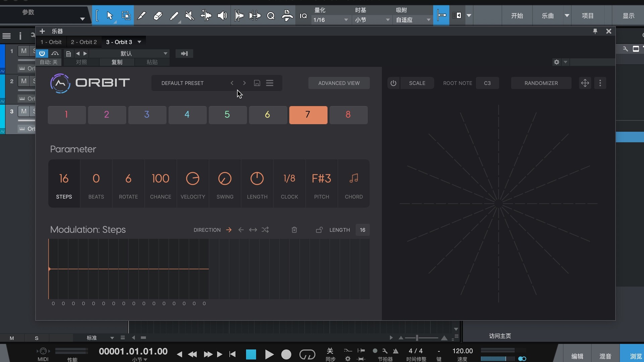Click the 复制 copy button

(x=117, y=62)
